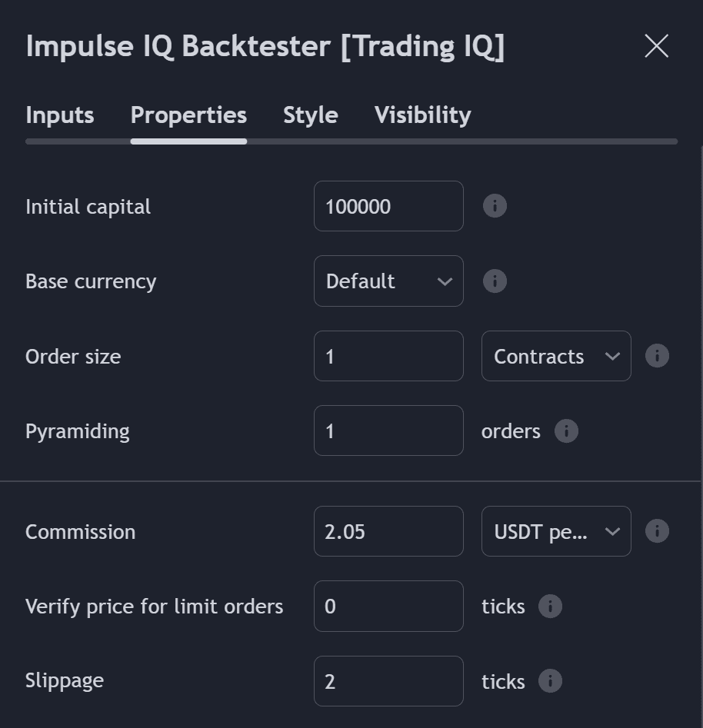
Task: Switch to the Visibility tab
Action: pos(422,115)
